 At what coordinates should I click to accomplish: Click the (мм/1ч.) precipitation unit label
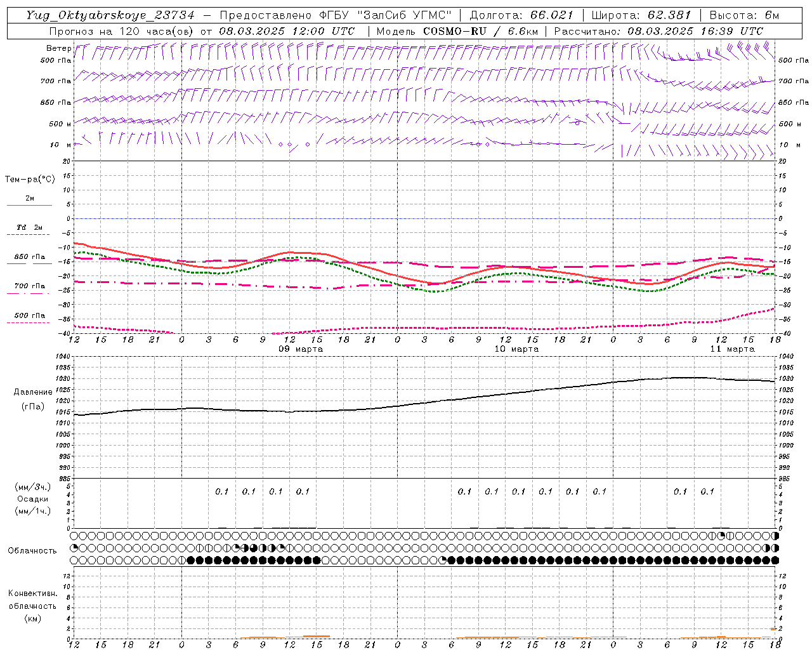pos(33,511)
